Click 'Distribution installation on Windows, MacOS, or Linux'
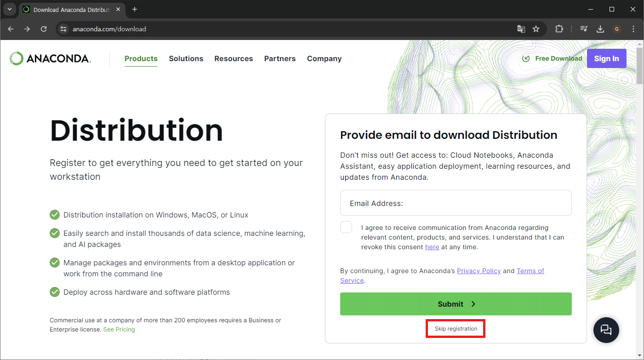644x360 pixels. click(x=156, y=215)
